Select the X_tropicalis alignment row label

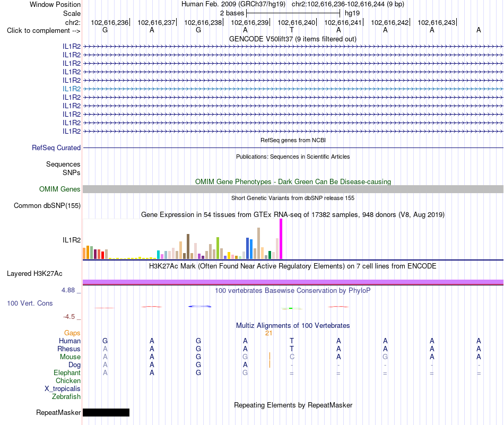tap(63, 389)
